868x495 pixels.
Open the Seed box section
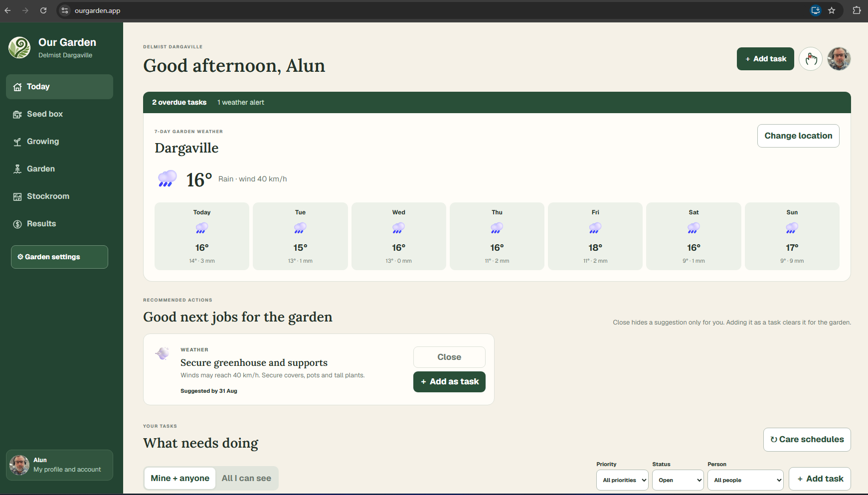59,114
